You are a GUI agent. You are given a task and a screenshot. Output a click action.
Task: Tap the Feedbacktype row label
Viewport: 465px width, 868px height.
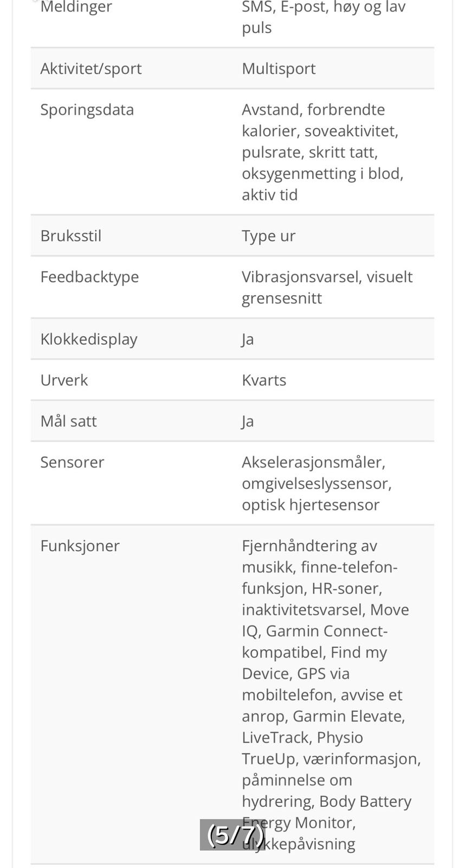pyautogui.click(x=89, y=277)
